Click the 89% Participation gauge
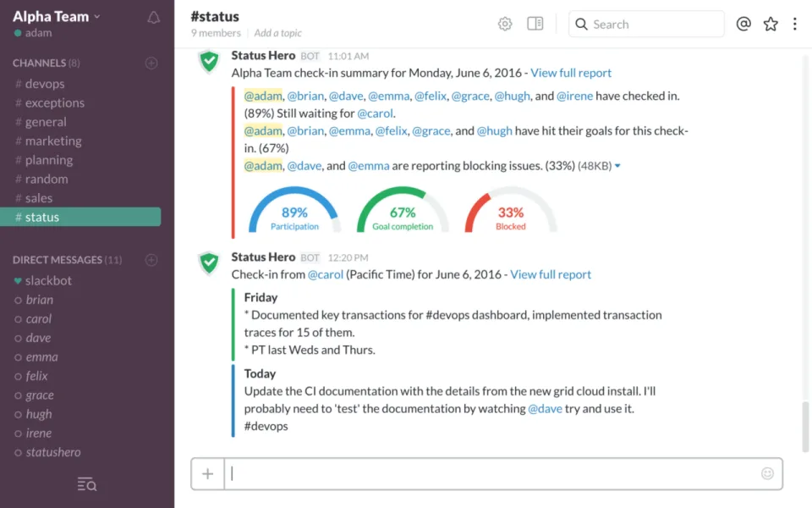The height and width of the screenshot is (508, 812). pyautogui.click(x=294, y=210)
